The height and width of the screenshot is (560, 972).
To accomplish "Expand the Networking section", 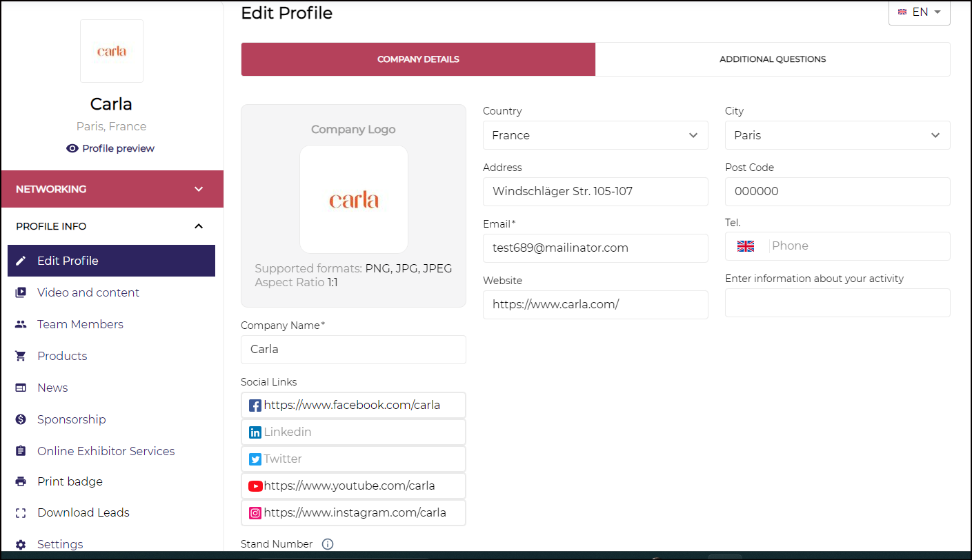I will (199, 189).
